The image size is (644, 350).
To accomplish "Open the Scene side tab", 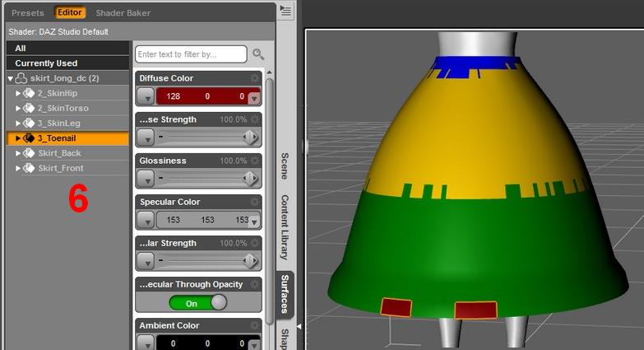I will (x=285, y=166).
